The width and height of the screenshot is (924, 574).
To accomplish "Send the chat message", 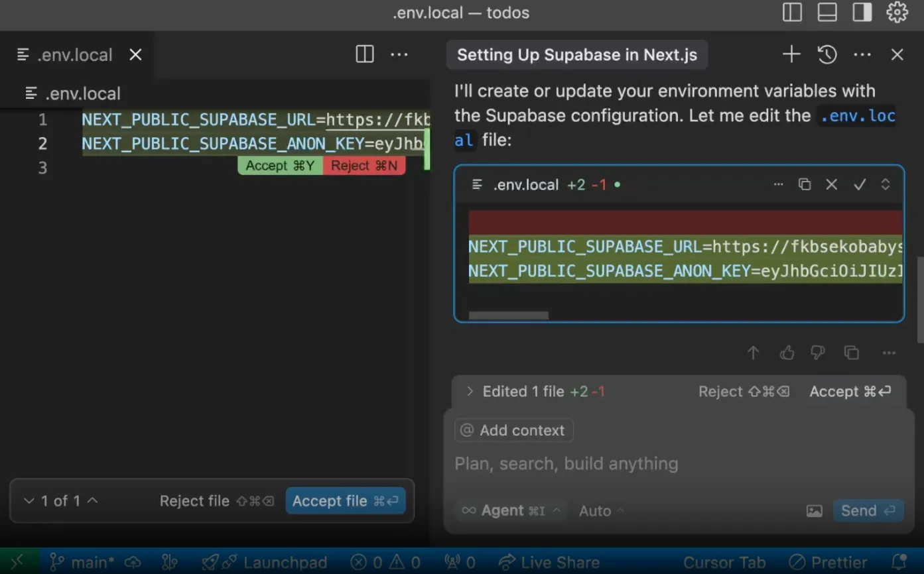I will [868, 510].
